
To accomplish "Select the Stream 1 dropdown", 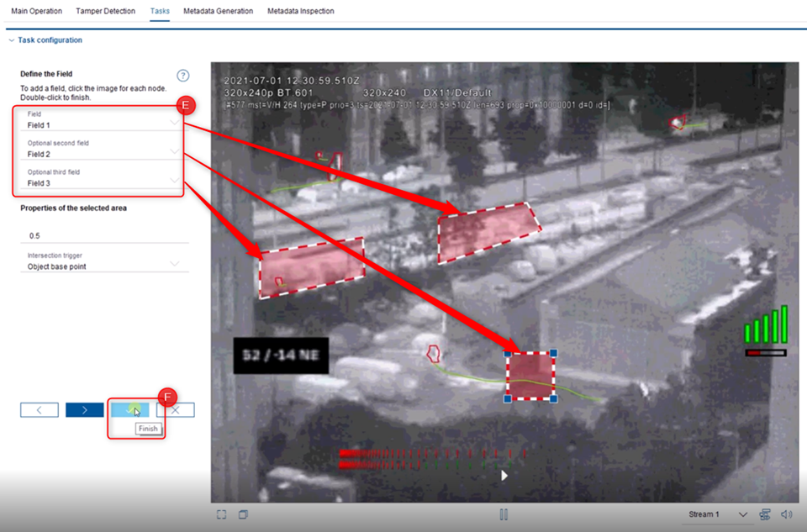I will click(x=718, y=514).
